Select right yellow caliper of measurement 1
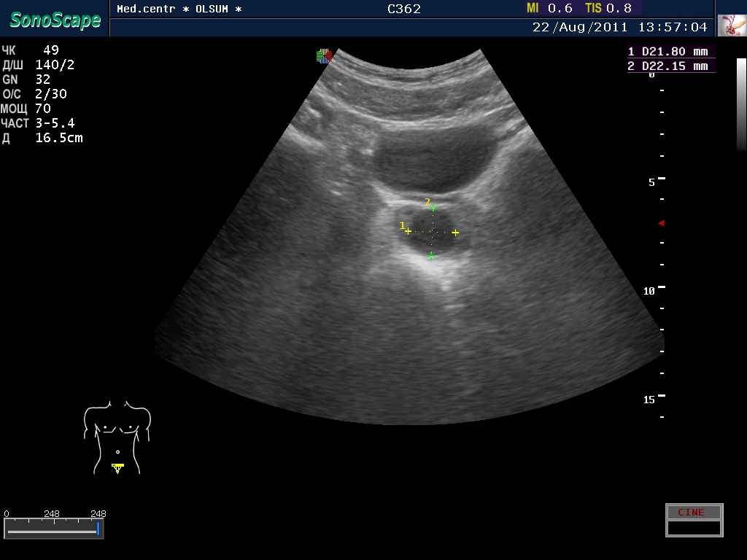This screenshot has height=560, width=747. [x=455, y=233]
